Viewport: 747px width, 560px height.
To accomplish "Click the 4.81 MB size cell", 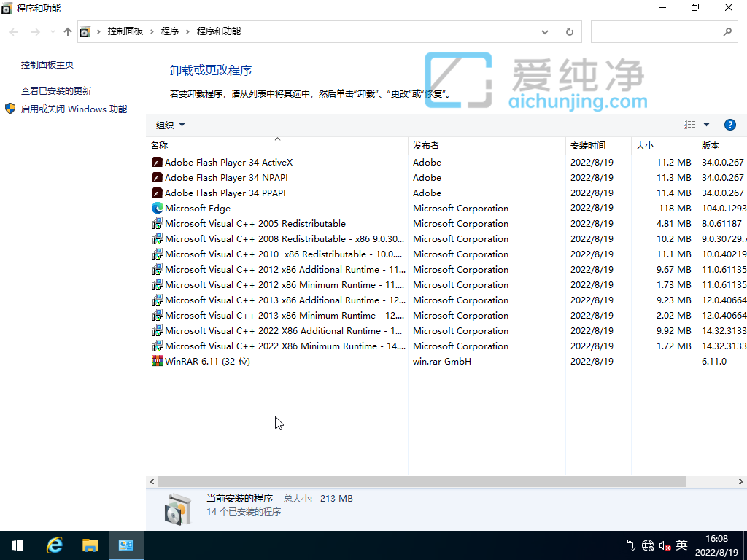I will point(673,223).
